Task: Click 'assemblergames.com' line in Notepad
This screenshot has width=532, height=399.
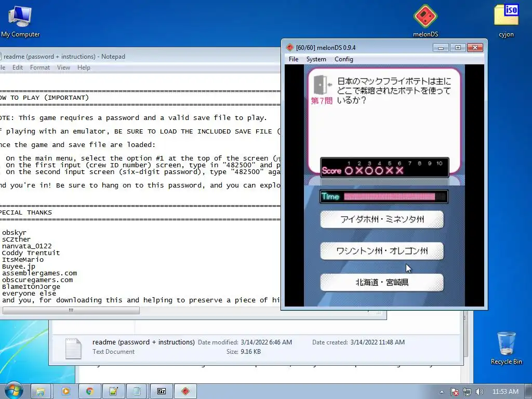Action: tap(39, 273)
